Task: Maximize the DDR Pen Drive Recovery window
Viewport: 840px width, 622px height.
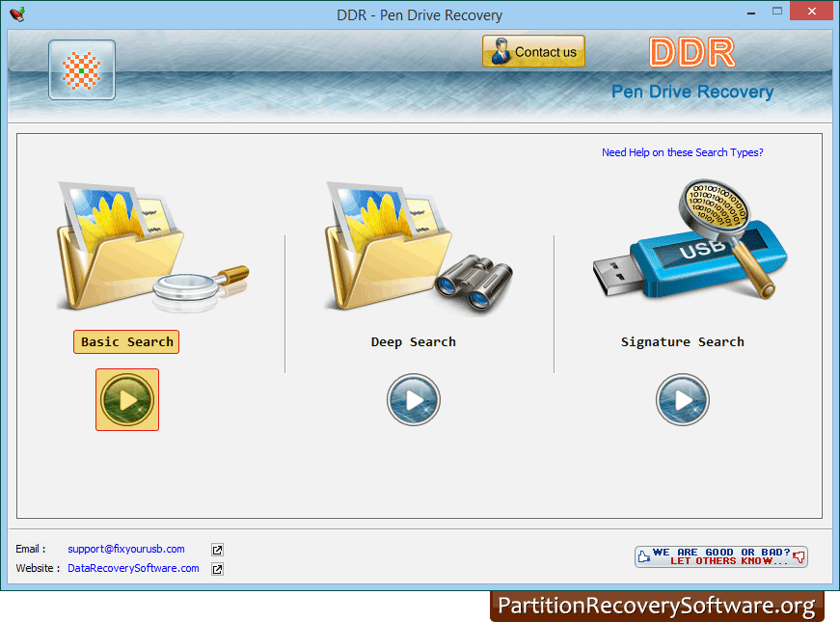Action: pos(777,12)
